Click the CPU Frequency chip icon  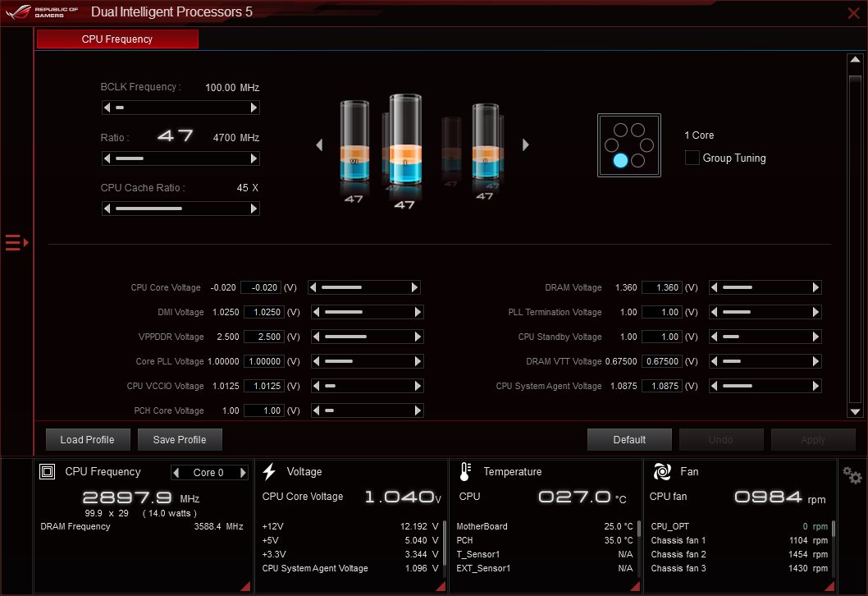click(x=47, y=471)
